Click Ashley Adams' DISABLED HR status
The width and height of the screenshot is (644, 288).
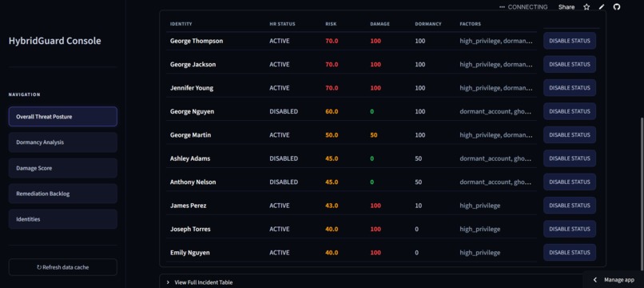[284, 158]
